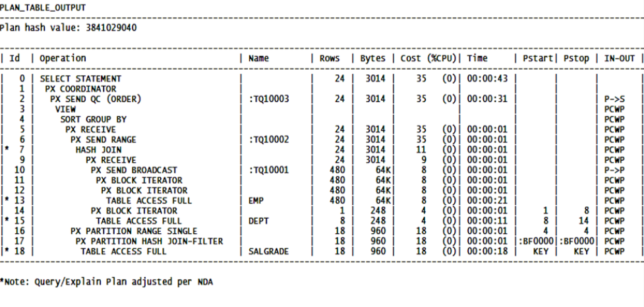Click the Time column header
The height and width of the screenshot is (307, 644).
click(x=477, y=58)
